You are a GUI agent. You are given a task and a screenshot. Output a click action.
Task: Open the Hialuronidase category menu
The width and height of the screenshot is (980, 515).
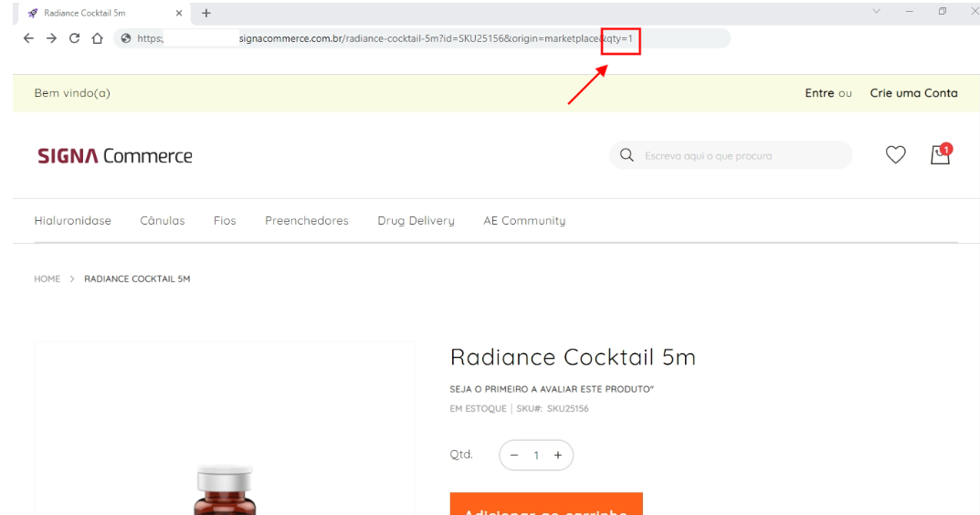72,221
